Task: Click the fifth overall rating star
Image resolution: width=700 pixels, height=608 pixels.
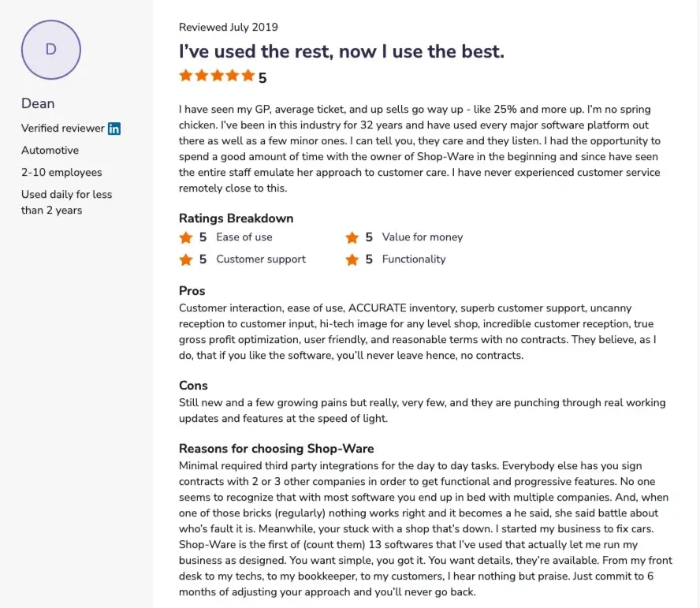Action: coord(248,76)
